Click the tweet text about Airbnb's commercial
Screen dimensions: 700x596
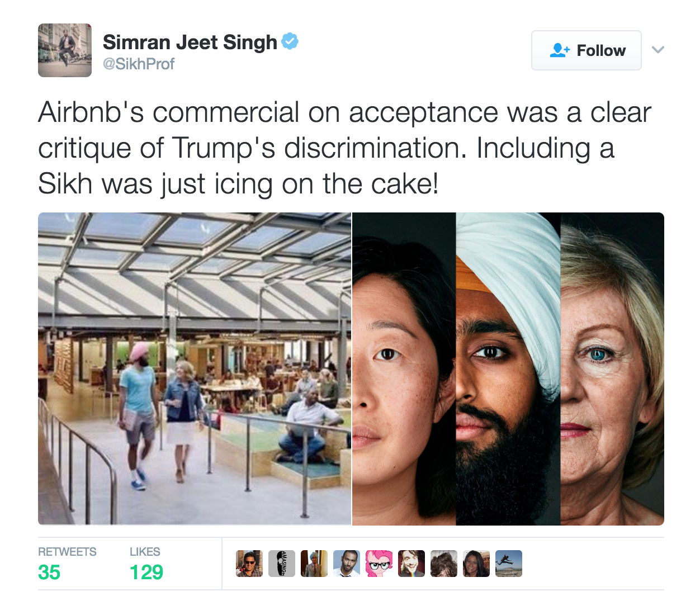[x=344, y=148]
